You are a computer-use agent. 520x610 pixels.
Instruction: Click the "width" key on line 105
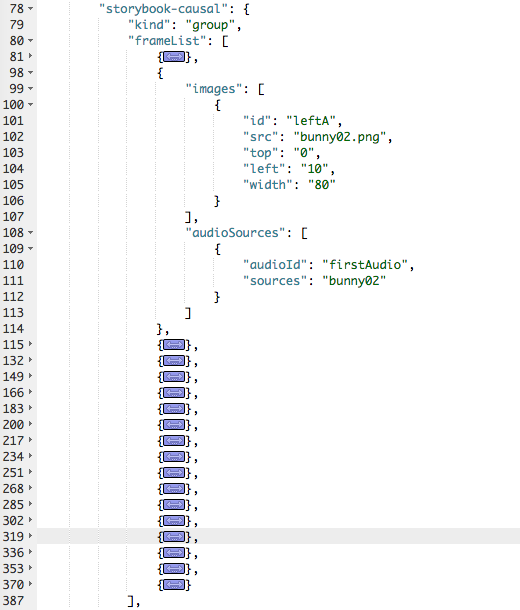[x=268, y=185]
